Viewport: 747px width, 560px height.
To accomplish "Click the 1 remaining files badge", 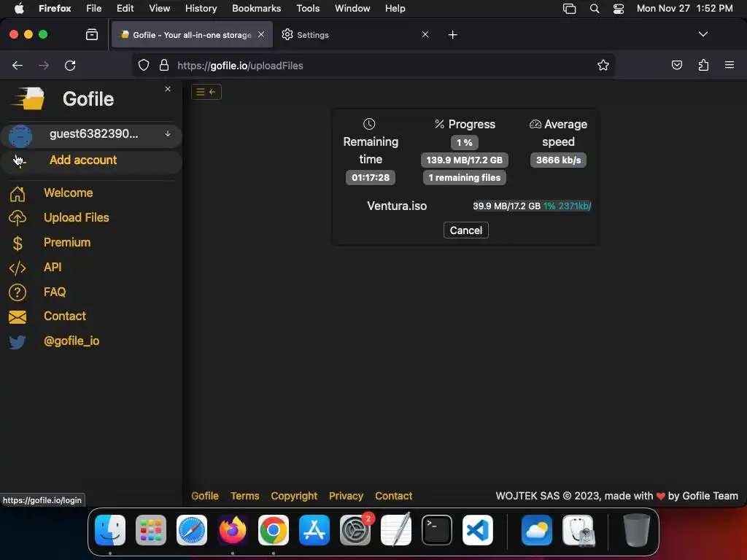I will pyautogui.click(x=465, y=178).
